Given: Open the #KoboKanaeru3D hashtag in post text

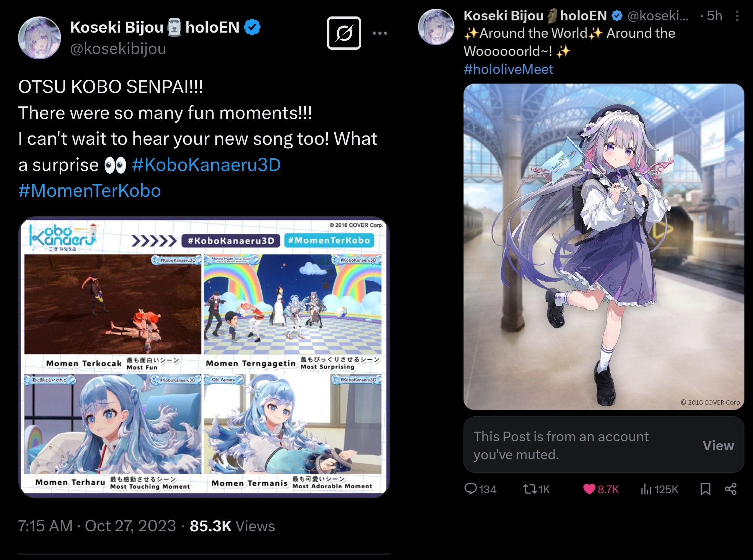Looking at the screenshot, I should click(206, 165).
